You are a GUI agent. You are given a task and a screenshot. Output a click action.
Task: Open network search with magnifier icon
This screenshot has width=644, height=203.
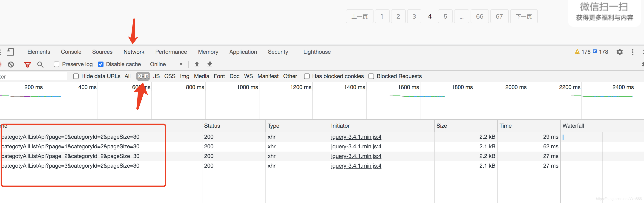[x=40, y=65]
